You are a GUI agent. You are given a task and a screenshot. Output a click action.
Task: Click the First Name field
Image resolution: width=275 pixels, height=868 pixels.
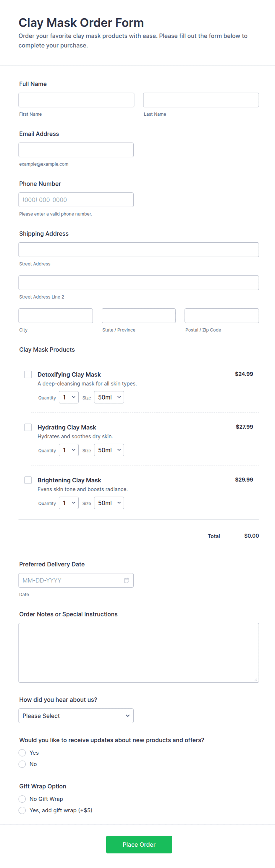[x=76, y=100]
